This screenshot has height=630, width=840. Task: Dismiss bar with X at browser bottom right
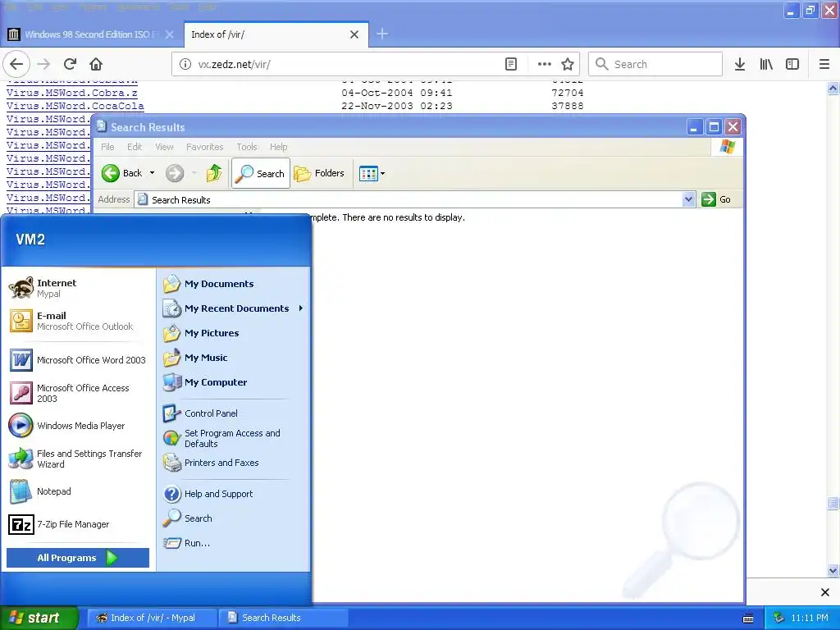point(825,592)
